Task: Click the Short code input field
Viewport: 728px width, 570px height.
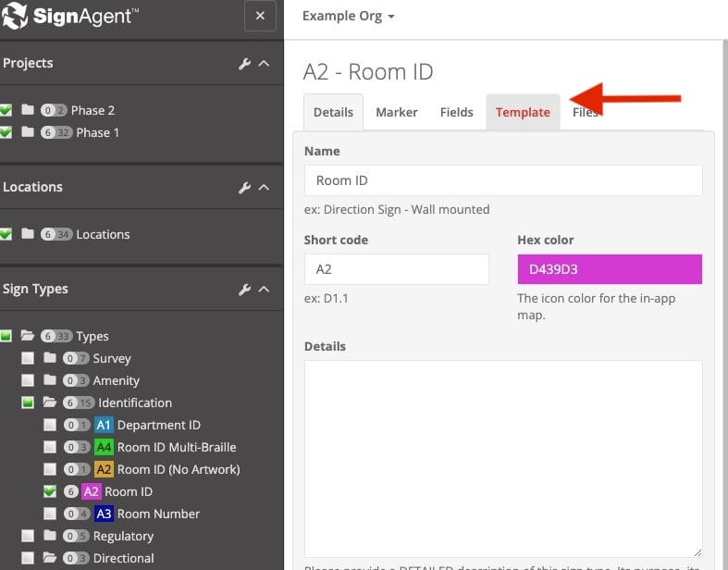Action: (x=396, y=269)
